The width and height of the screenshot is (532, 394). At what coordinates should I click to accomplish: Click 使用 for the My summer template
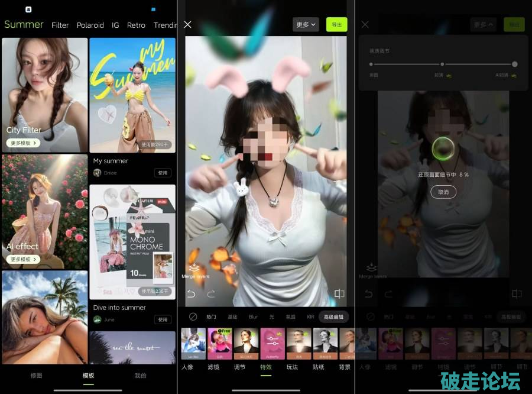click(x=163, y=173)
